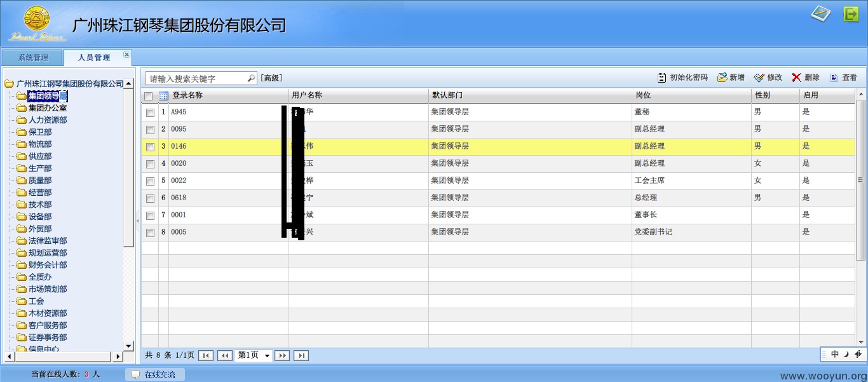Go to last page icon

coord(301,355)
